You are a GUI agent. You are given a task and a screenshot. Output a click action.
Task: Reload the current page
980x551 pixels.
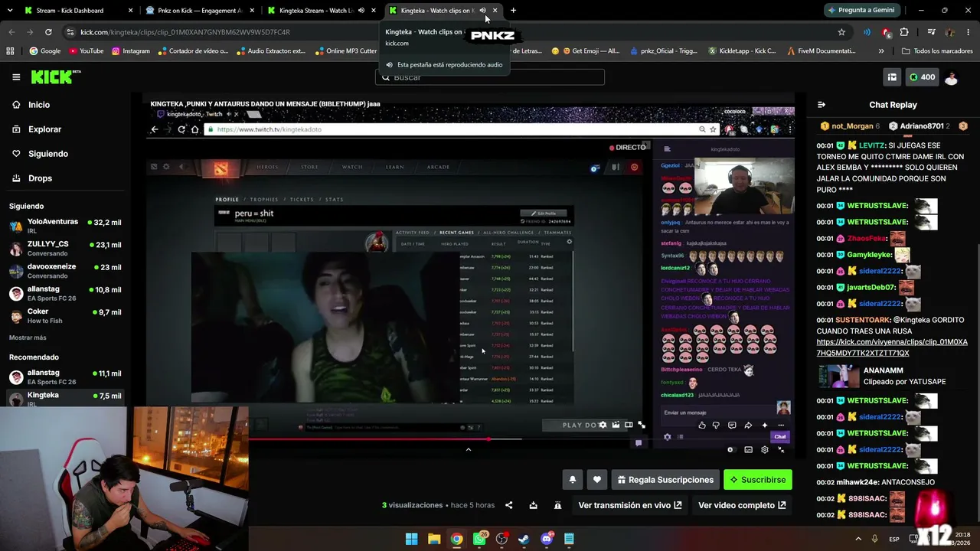click(48, 32)
